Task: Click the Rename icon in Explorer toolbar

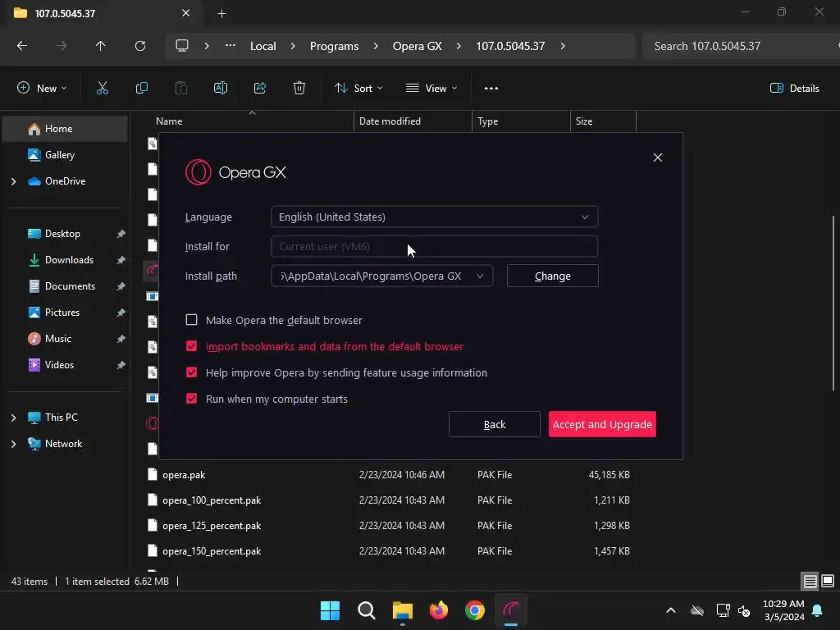Action: coord(220,89)
